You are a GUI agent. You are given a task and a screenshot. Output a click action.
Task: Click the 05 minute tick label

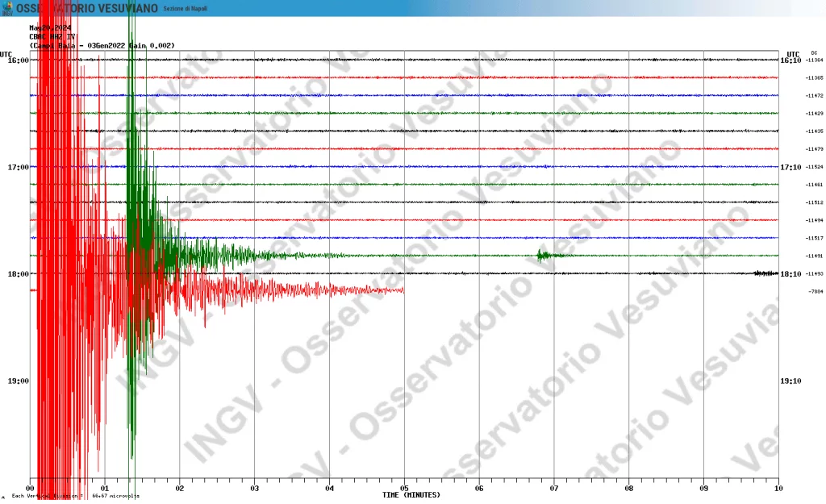pos(404,488)
